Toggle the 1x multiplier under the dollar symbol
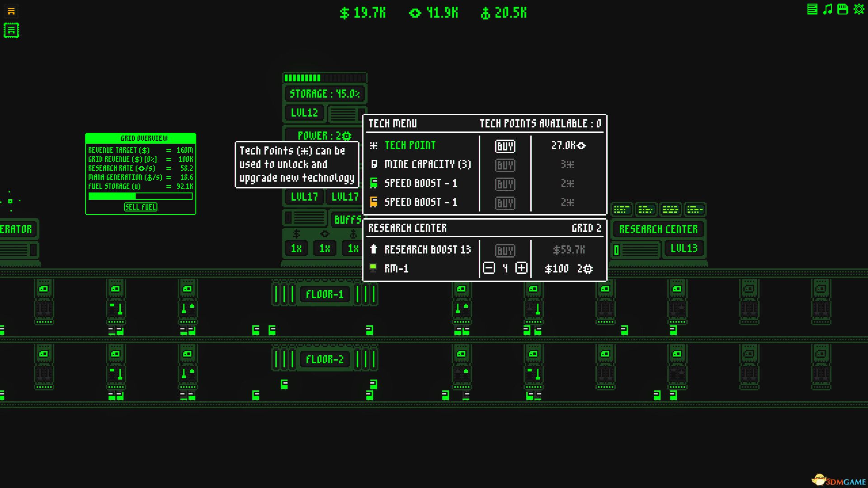The image size is (868, 488). tap(296, 248)
